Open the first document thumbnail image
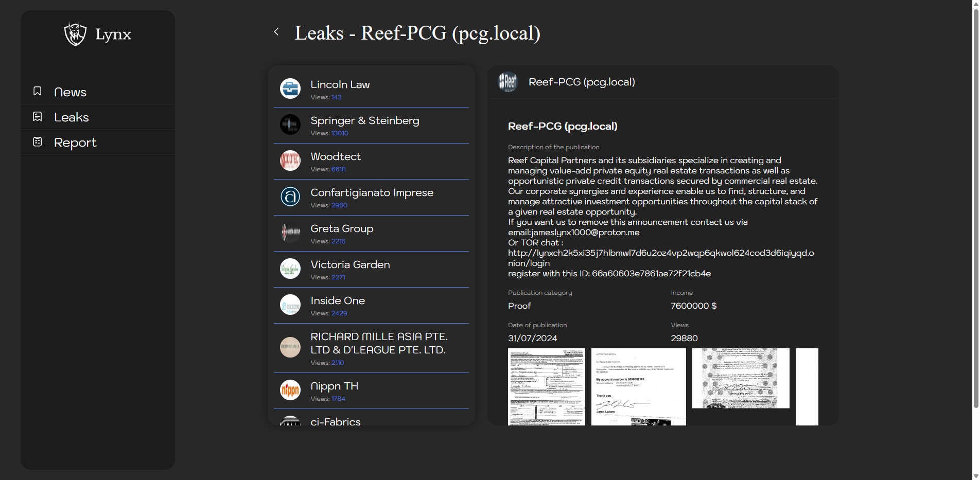Viewport: 980px width, 480px height. [x=546, y=386]
